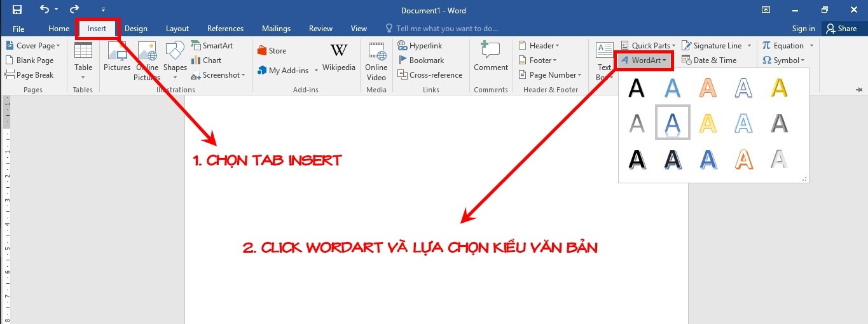
Task: Choose the blue fill top-row WordArt style
Action: pos(673,88)
